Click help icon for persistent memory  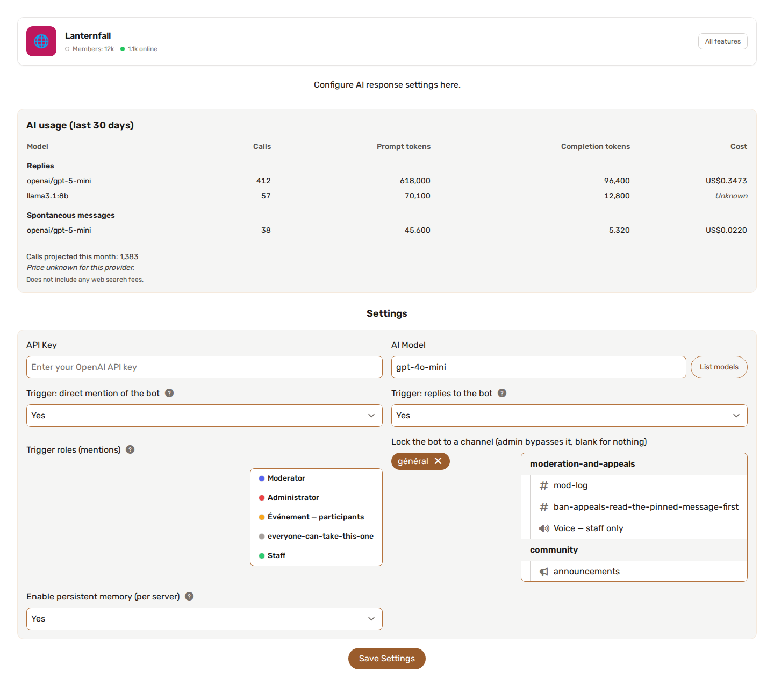[189, 596]
